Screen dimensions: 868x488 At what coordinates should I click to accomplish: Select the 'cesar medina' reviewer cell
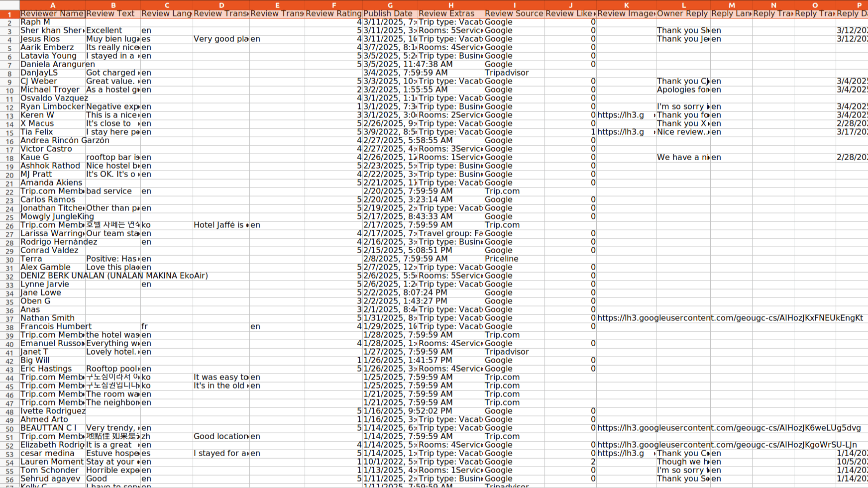coord(52,453)
